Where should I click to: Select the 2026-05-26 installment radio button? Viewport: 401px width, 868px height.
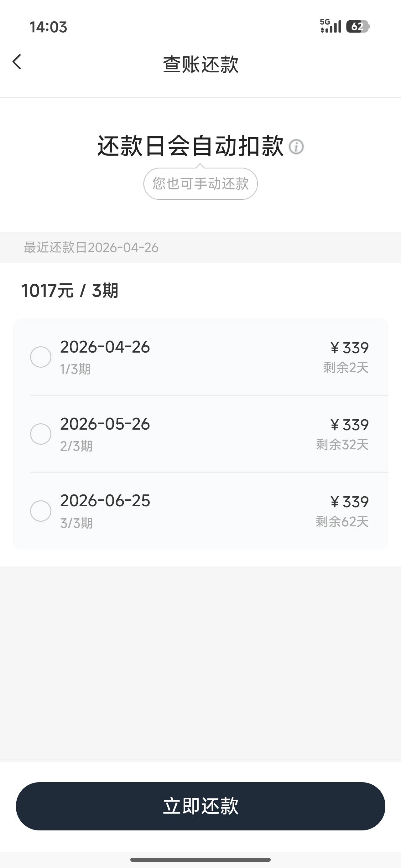41,434
